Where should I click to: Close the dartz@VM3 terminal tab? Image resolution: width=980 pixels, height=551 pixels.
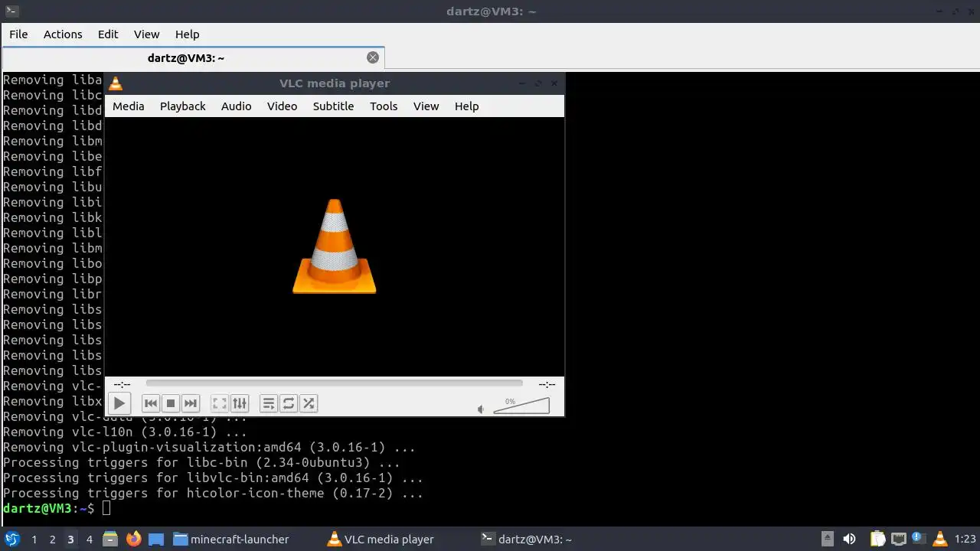373,57
